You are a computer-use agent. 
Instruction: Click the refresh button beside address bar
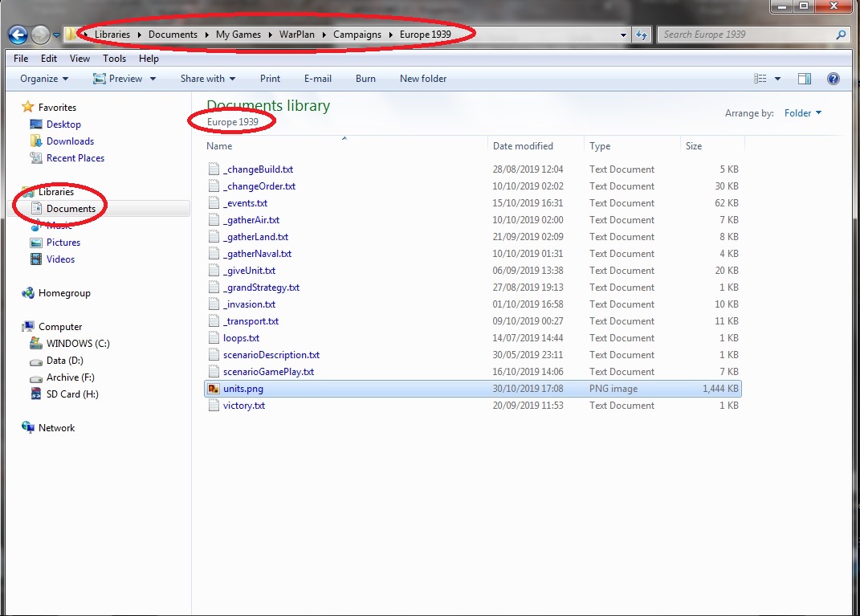pos(641,35)
